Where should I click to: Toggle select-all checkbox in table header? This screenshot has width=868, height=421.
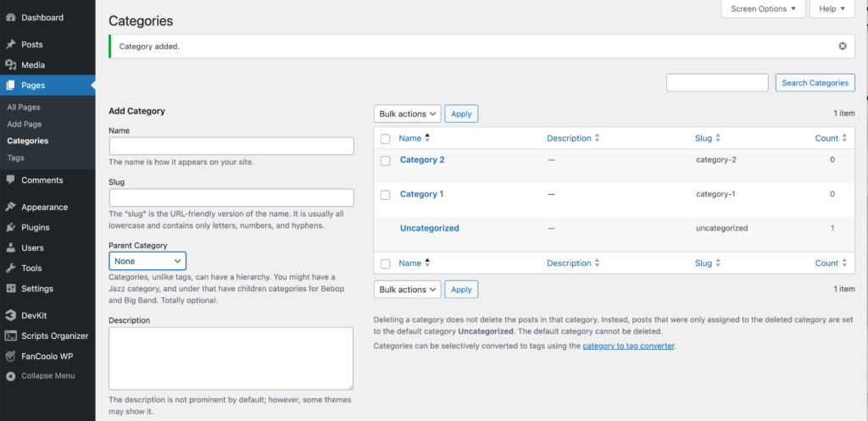pyautogui.click(x=385, y=139)
